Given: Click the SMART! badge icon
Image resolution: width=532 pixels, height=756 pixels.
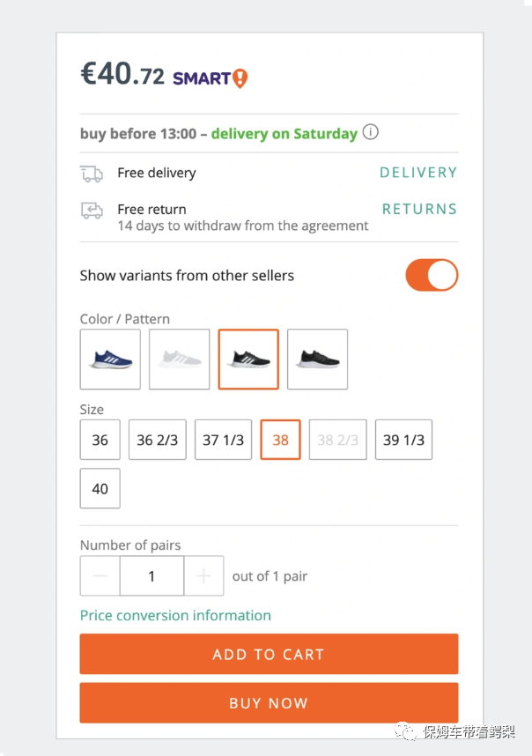Looking at the screenshot, I should pyautogui.click(x=210, y=78).
